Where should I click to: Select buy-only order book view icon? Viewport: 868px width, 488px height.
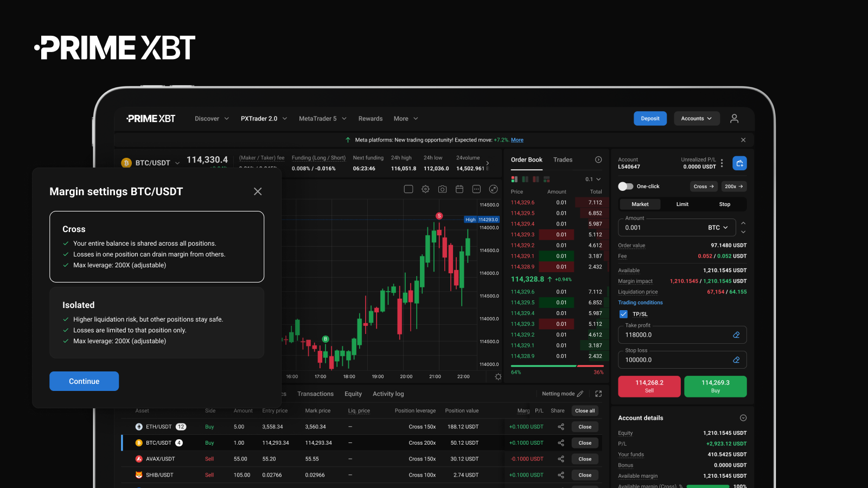tap(525, 179)
